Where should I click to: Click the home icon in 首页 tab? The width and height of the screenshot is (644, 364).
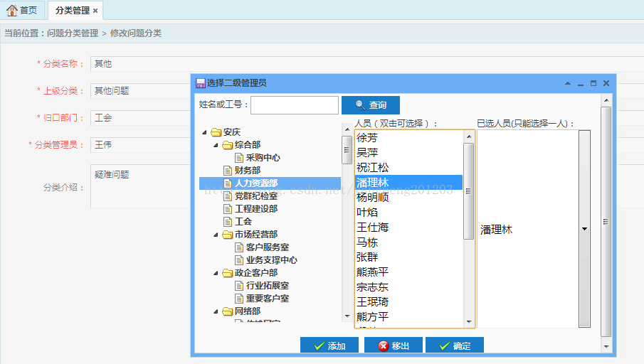pos(12,10)
